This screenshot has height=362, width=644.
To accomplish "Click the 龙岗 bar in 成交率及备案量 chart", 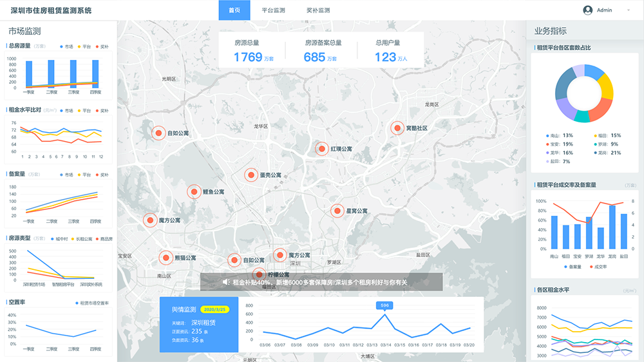I will (x=612, y=227).
